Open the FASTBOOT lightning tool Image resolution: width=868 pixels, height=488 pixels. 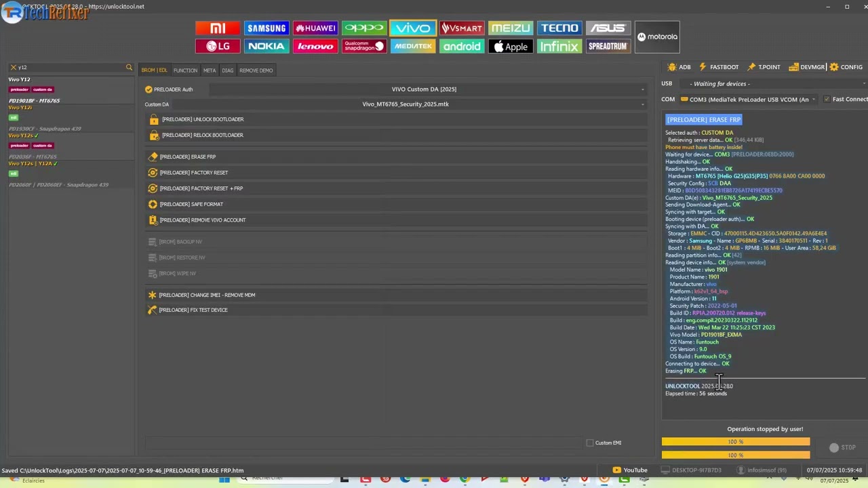tap(719, 67)
